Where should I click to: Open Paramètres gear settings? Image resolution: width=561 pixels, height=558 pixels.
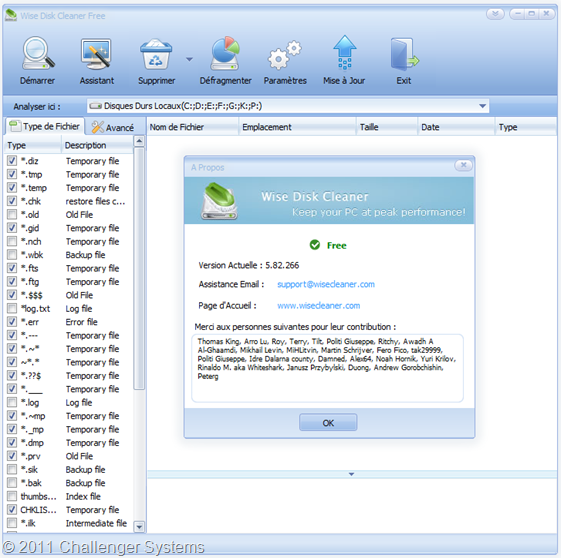pos(285,55)
